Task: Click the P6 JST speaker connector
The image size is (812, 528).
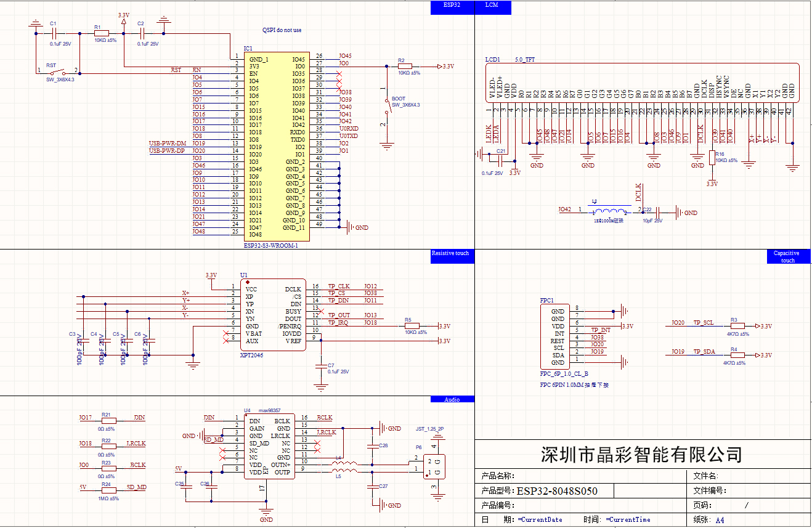Action: (x=436, y=466)
